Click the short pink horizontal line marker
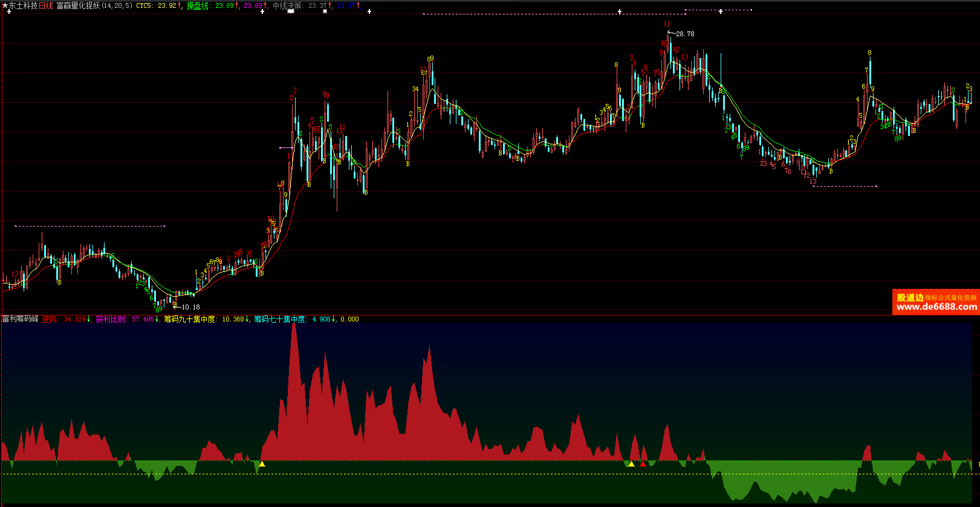The width and height of the screenshot is (980, 507). click(x=285, y=147)
